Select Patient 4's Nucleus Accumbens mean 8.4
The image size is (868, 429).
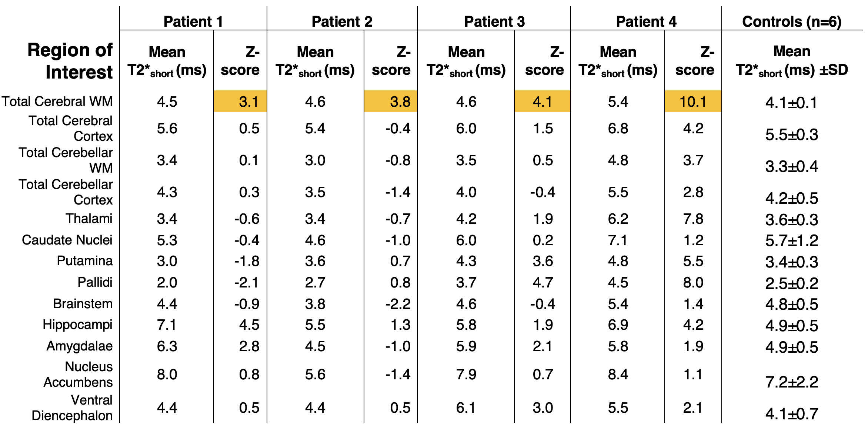coord(618,374)
